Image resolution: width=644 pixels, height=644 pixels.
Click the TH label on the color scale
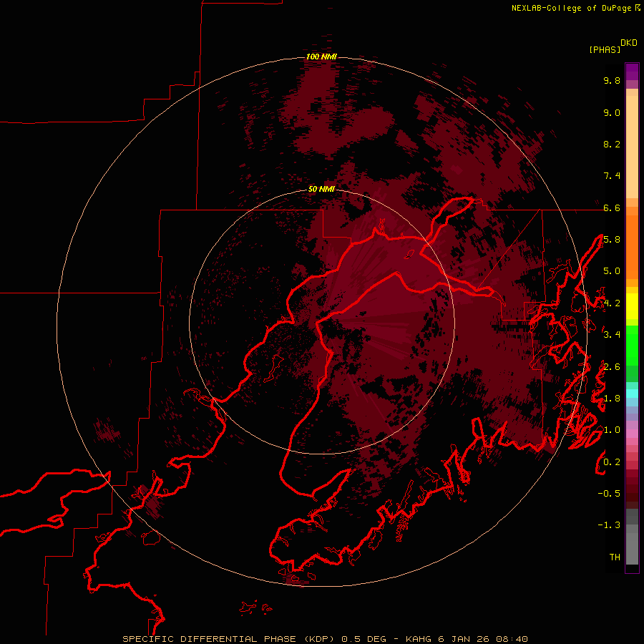point(615,557)
